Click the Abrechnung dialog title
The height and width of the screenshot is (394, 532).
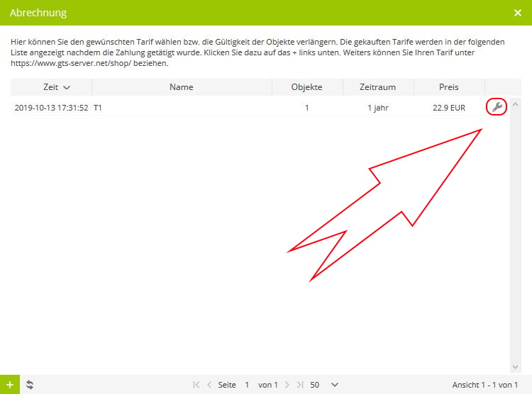click(x=38, y=13)
